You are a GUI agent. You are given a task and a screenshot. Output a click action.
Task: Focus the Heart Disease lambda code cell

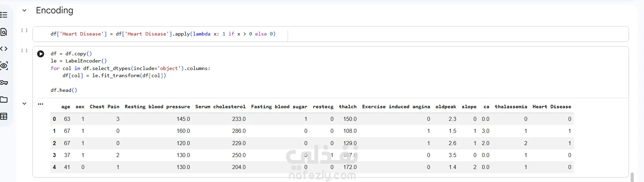(331, 34)
